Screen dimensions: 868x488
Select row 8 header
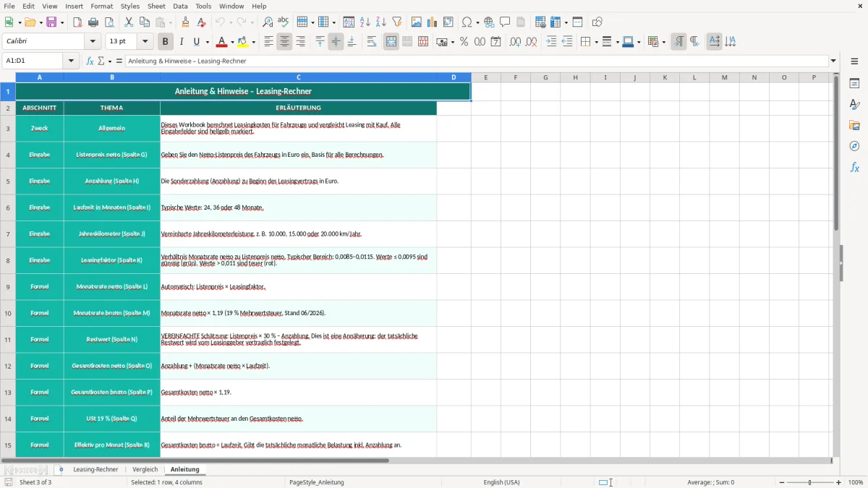point(8,260)
